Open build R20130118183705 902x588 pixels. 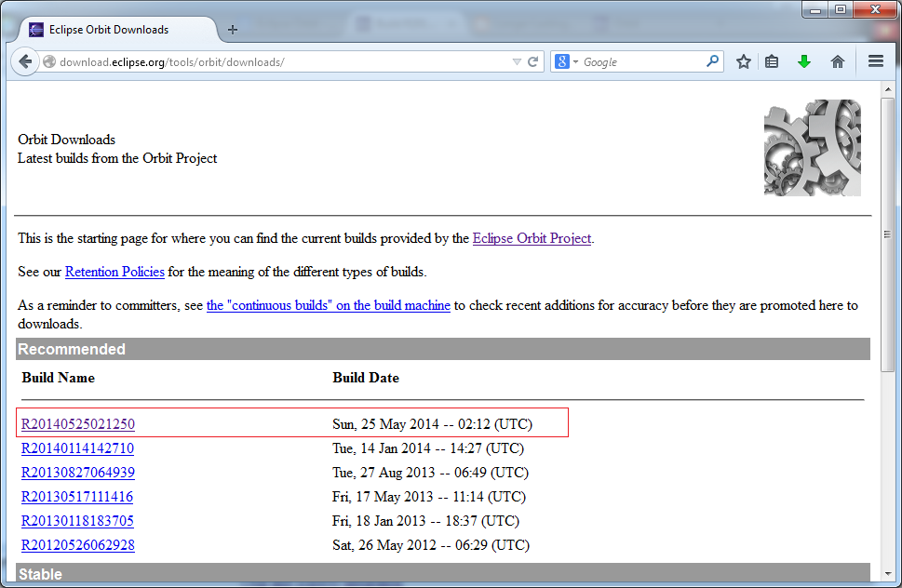[x=77, y=521]
